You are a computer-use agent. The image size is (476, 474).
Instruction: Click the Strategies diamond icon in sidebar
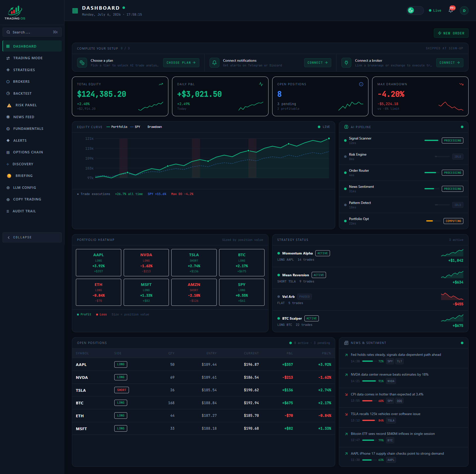click(x=8, y=70)
